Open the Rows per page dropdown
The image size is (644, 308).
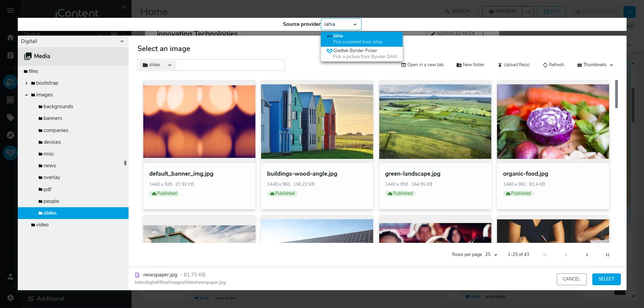491,255
